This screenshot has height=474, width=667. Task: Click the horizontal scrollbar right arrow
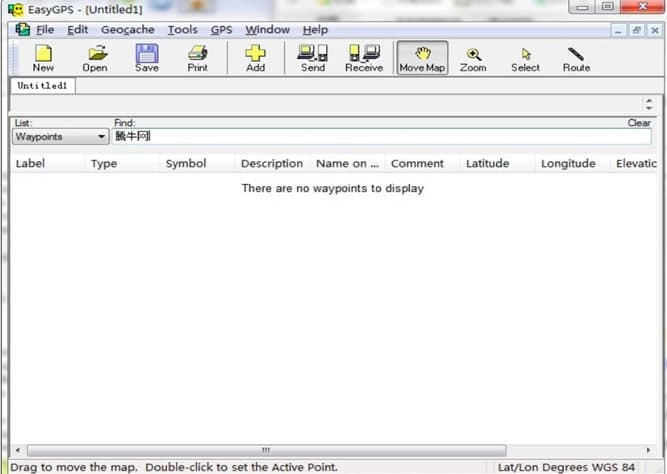click(x=648, y=450)
